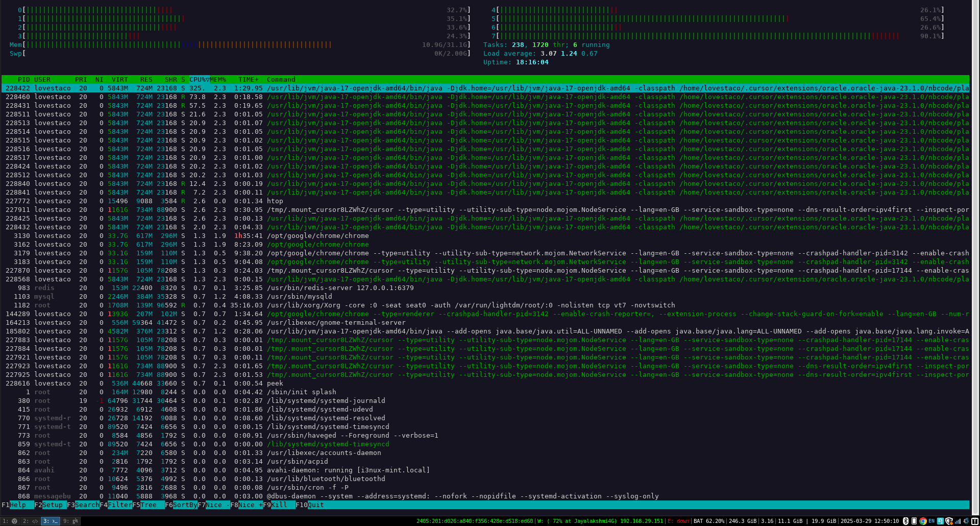Image resolution: width=980 pixels, height=526 pixels.
Task: Click F4 Filter in htop footer
Action: tap(116, 505)
